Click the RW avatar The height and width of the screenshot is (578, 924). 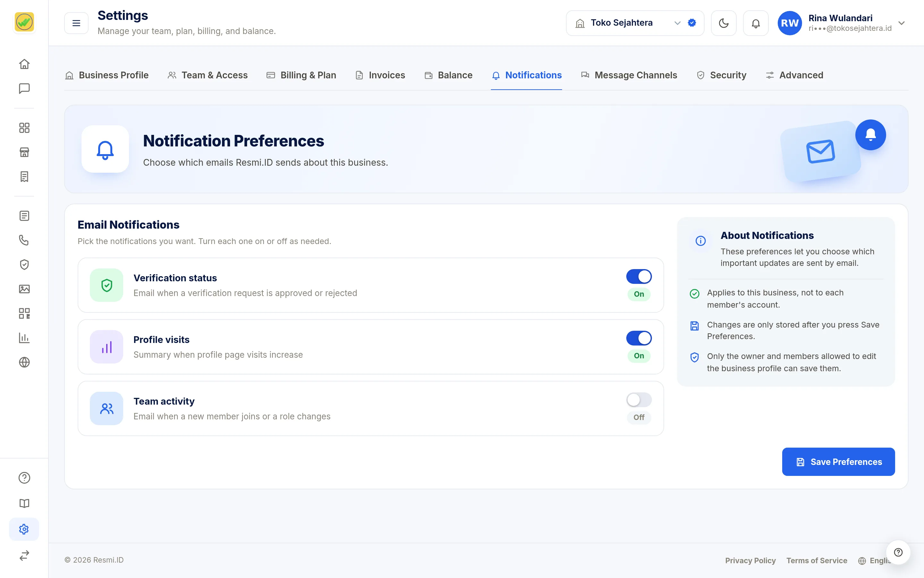tap(790, 23)
